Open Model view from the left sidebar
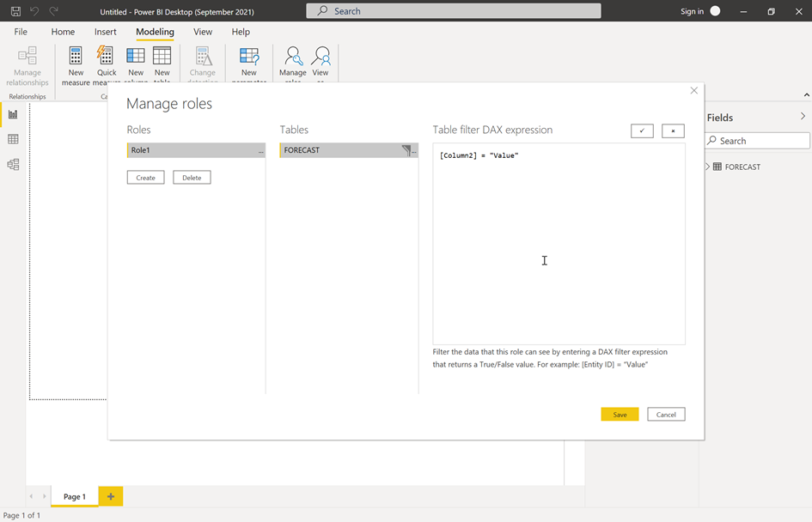 12,163
